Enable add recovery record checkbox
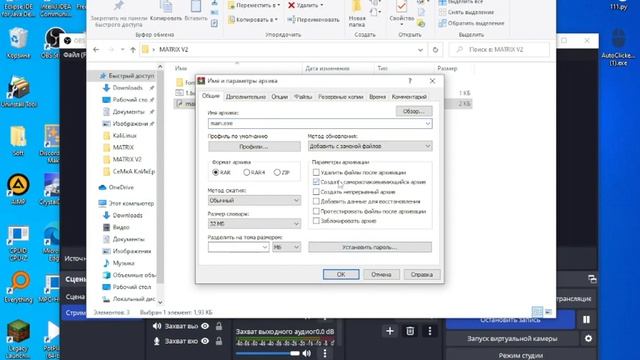 pyautogui.click(x=316, y=201)
